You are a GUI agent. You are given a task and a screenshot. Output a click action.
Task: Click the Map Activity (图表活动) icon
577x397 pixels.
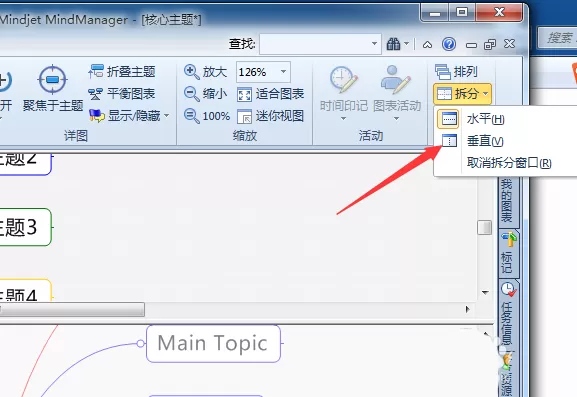(396, 79)
